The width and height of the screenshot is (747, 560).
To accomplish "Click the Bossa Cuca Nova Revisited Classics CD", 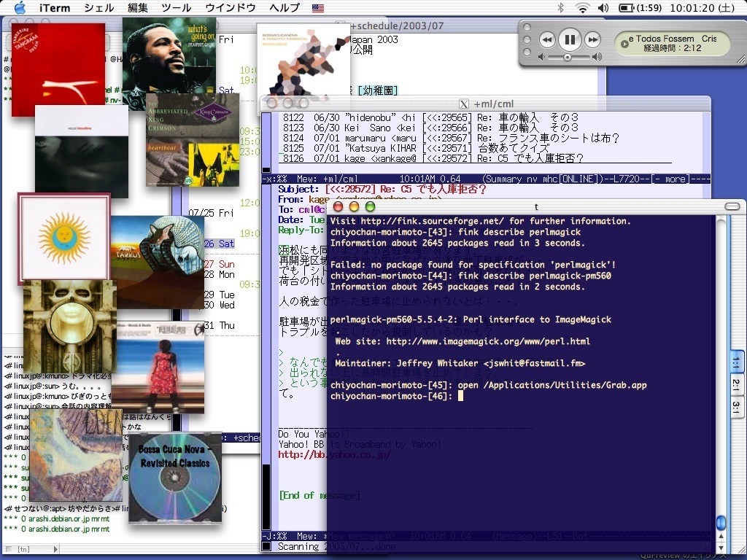I will [175, 478].
